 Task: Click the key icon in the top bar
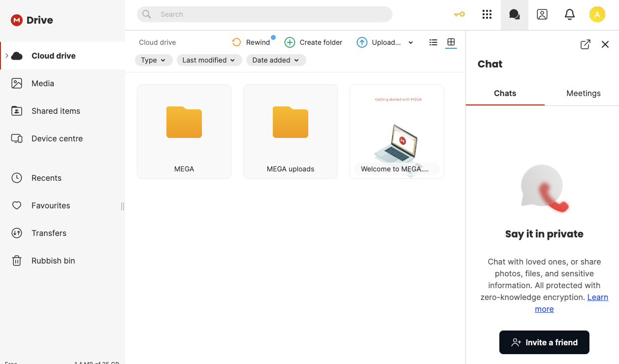tap(459, 14)
